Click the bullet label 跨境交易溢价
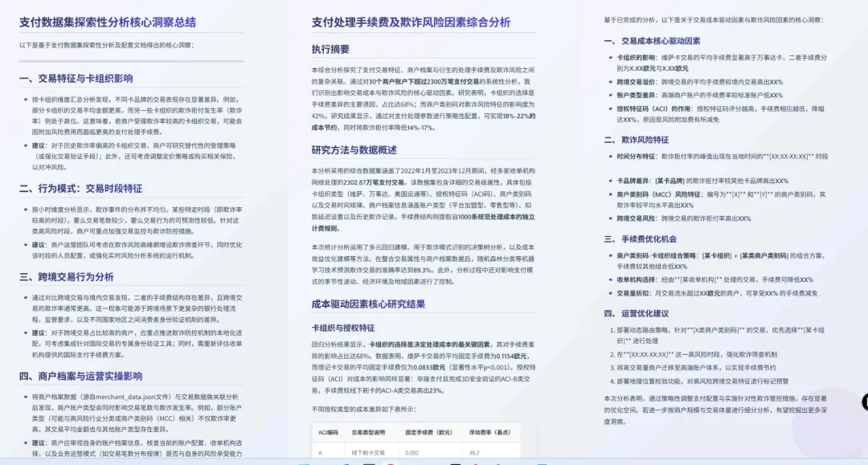 (636, 82)
